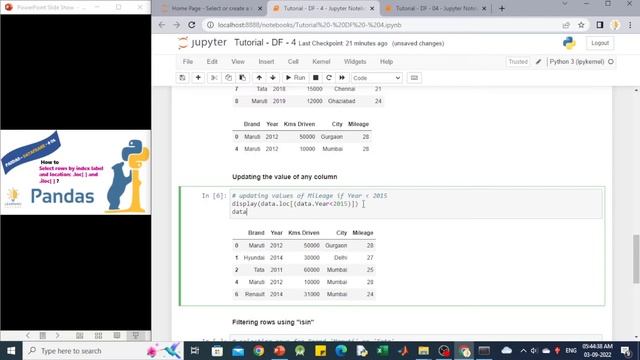
Task: Click inside the In [6] code cell
Action: coord(416,204)
